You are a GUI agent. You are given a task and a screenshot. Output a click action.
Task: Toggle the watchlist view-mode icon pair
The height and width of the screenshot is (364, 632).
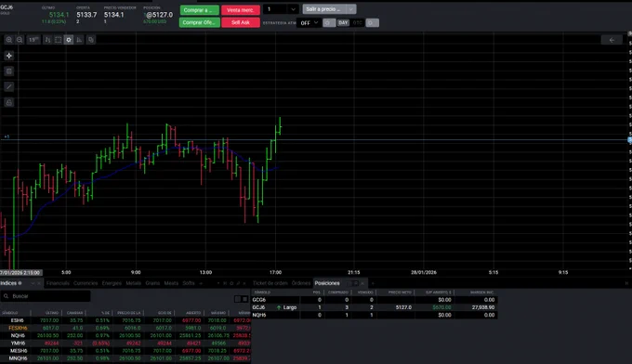241,299
